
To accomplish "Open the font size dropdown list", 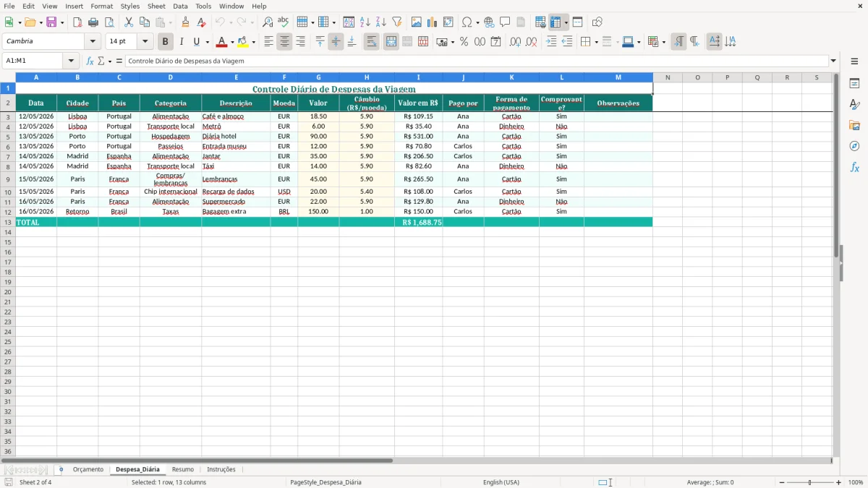I will (145, 42).
